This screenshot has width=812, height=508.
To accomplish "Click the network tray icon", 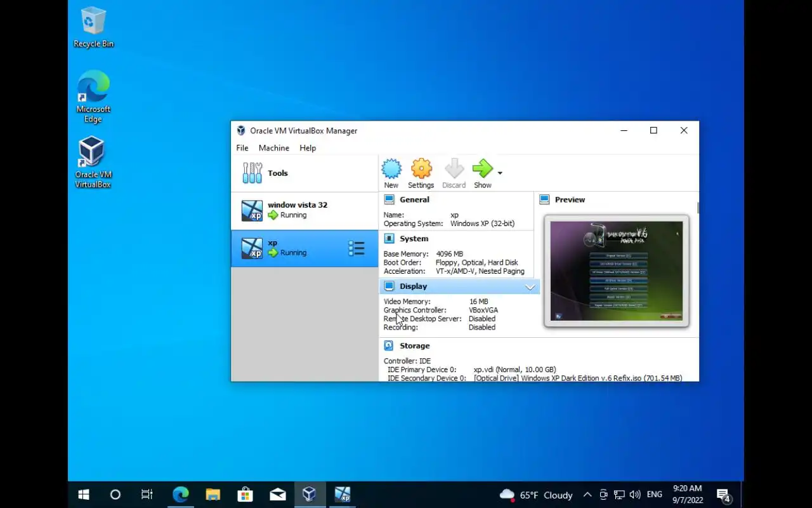I will click(x=619, y=495).
